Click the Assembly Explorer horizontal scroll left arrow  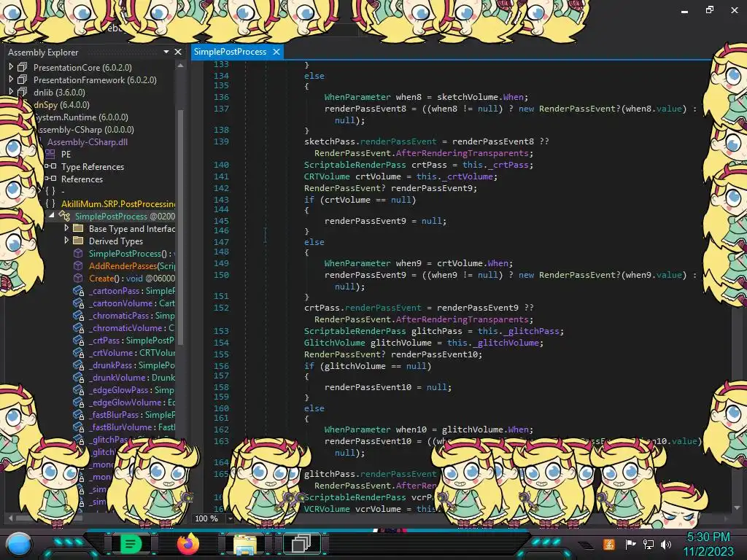[x=10, y=518]
